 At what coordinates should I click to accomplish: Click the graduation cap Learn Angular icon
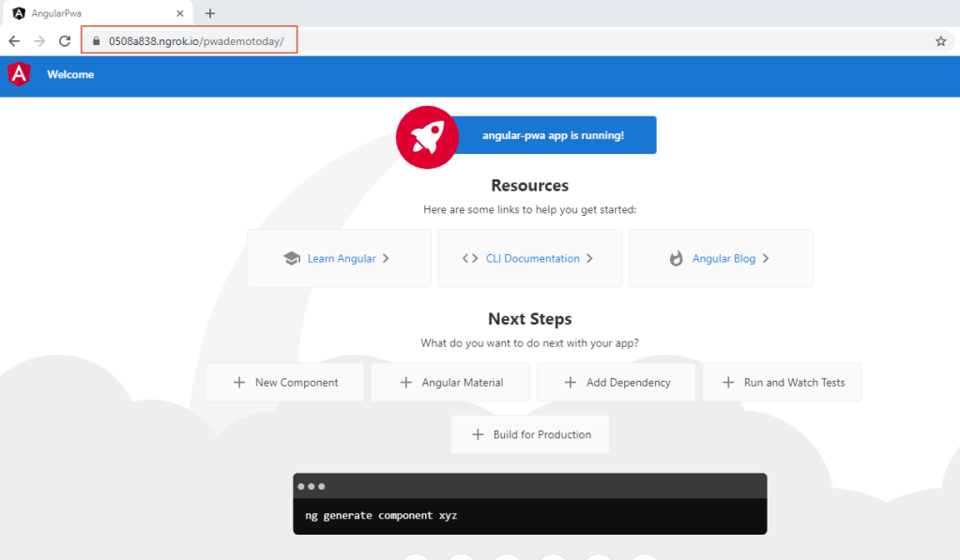point(291,259)
